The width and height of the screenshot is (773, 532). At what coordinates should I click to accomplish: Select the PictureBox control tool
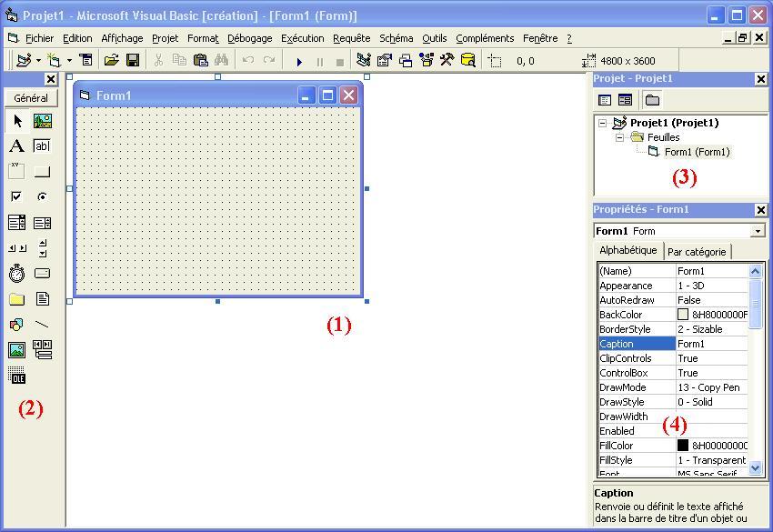tap(43, 121)
